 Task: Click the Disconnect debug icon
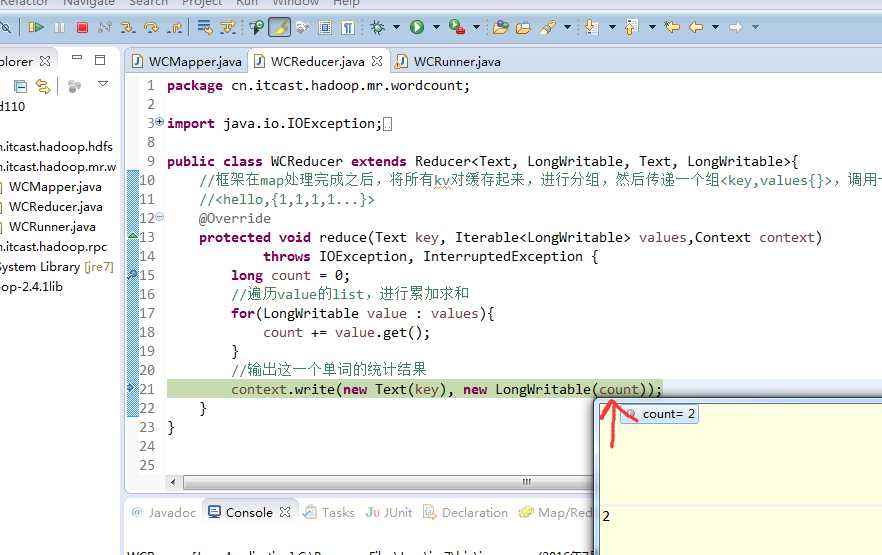pyautogui.click(x=105, y=27)
